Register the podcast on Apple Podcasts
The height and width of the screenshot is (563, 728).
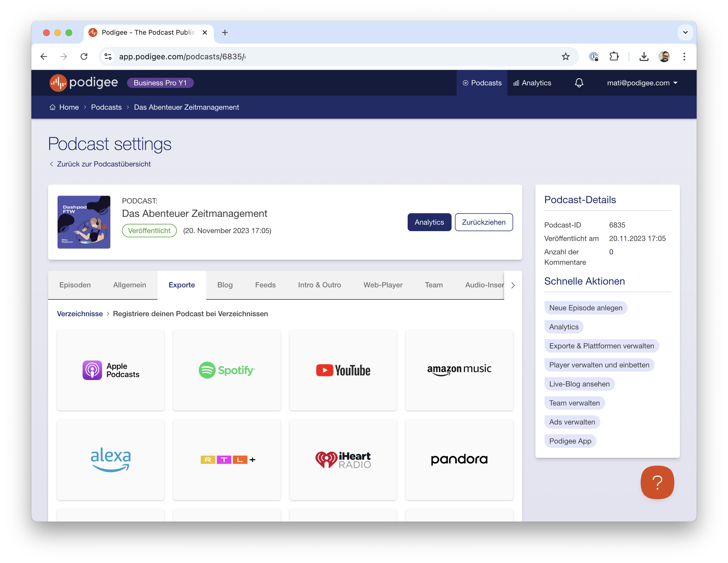pyautogui.click(x=110, y=370)
